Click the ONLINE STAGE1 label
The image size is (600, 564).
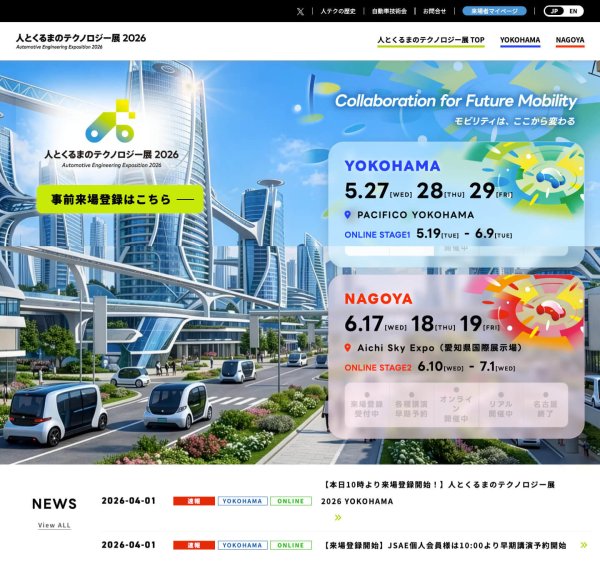377,235
